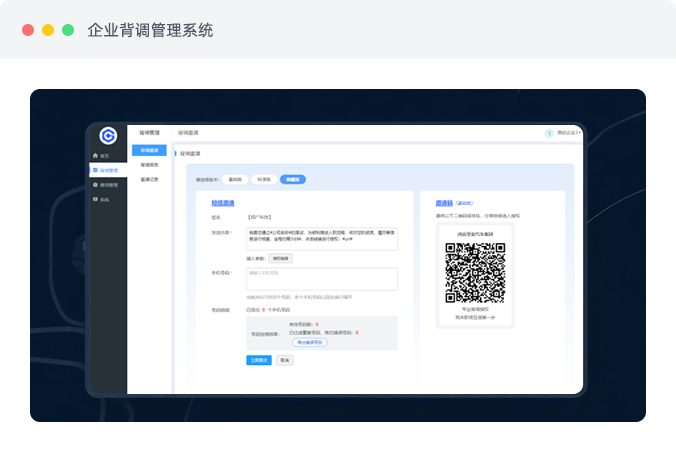Click the 背调管理 sidebar icon
This screenshot has height=452, width=676.
pos(95,171)
